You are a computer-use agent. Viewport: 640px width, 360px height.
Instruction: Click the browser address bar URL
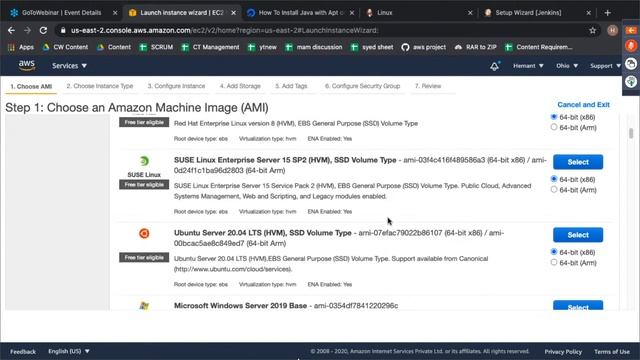tap(224, 30)
